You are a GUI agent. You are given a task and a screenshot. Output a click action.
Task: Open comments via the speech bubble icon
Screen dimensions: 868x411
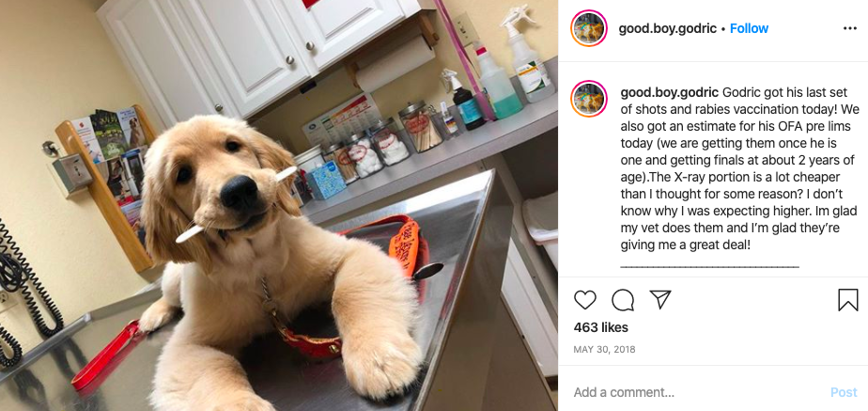click(622, 300)
